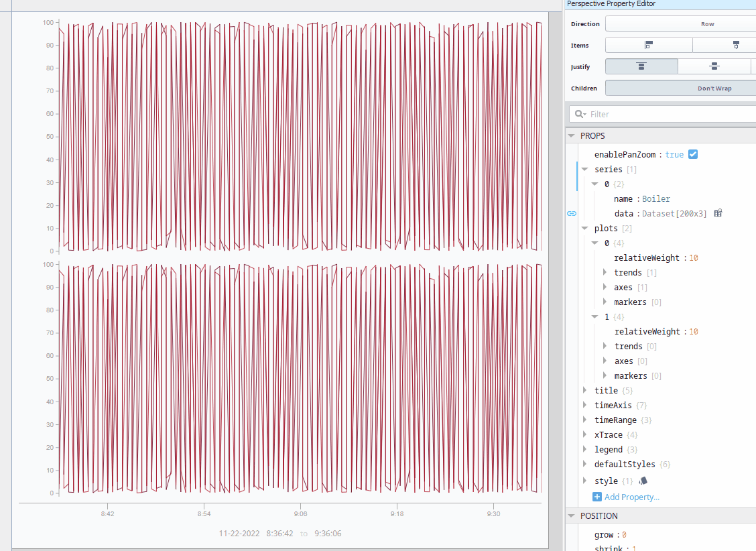Select the first Justify option
Screen dimensions: 756x551
[x=641, y=66]
